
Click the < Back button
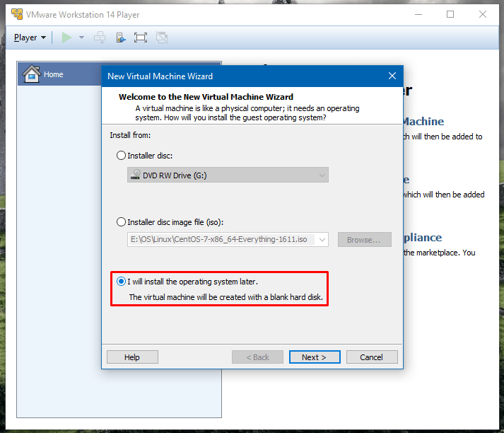pos(257,357)
